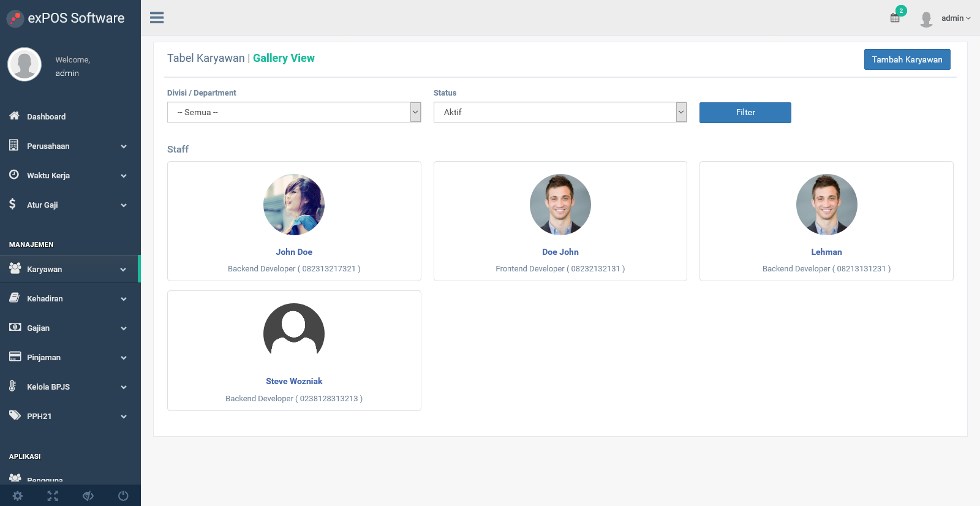Open the calendar notifications icon
Image resolution: width=980 pixels, height=506 pixels.
895,18
